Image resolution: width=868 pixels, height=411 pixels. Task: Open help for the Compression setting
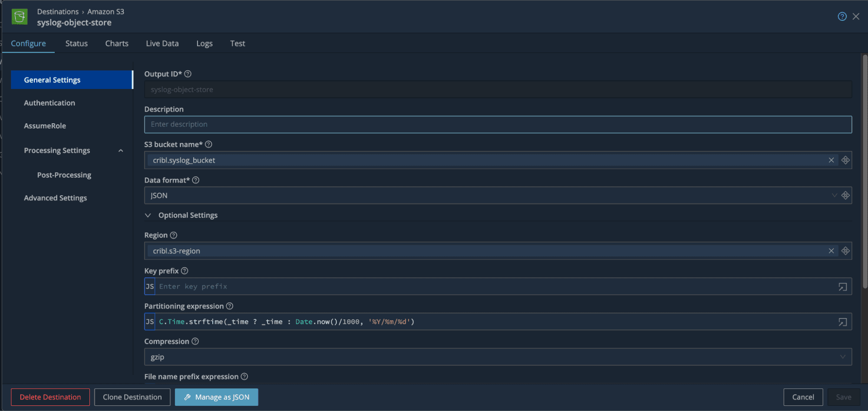coord(195,341)
